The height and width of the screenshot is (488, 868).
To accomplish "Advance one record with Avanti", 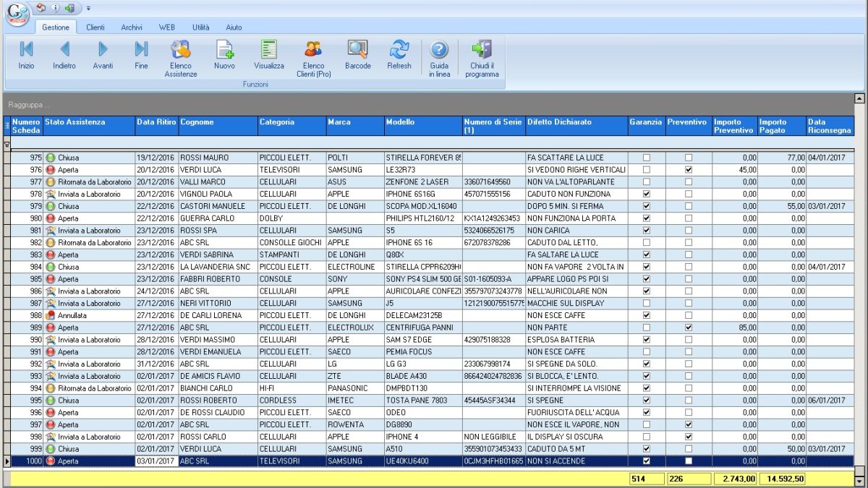I will [x=103, y=55].
